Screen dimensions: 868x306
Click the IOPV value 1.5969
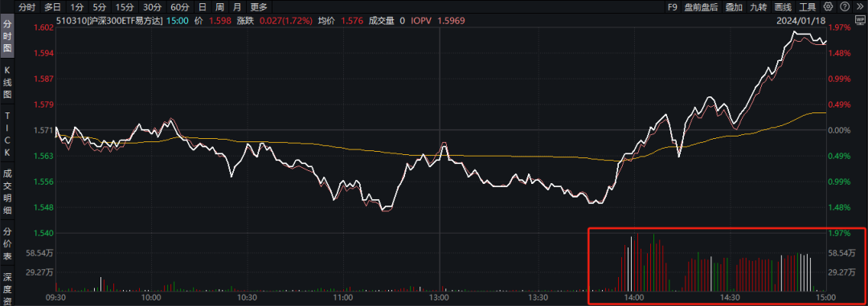coord(451,21)
